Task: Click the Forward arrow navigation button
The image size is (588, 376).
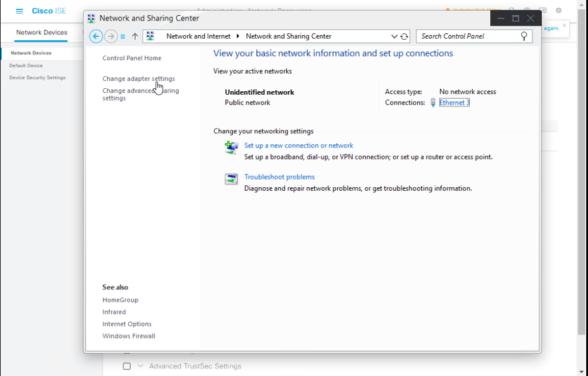Action: point(111,36)
